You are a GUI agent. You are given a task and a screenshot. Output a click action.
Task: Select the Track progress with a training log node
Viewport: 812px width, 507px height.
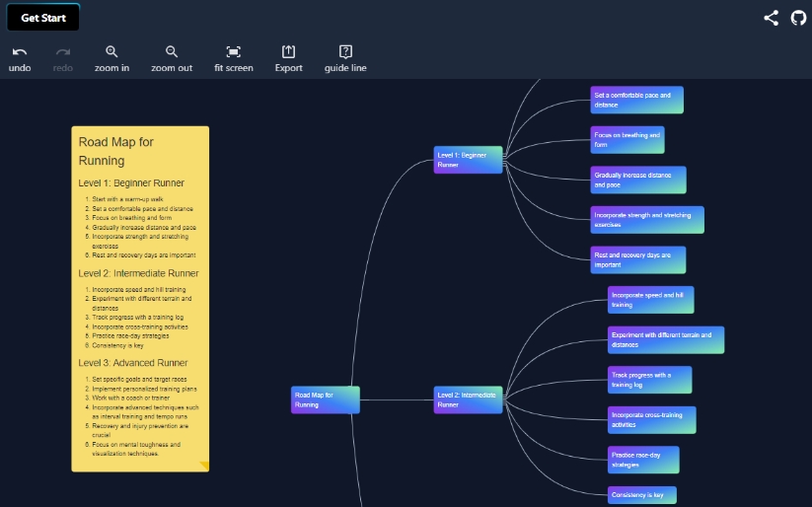point(649,380)
